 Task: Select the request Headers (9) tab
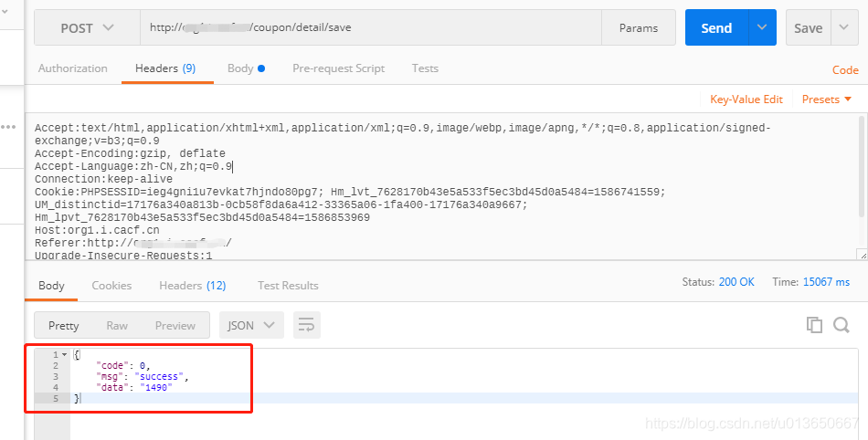coord(165,68)
